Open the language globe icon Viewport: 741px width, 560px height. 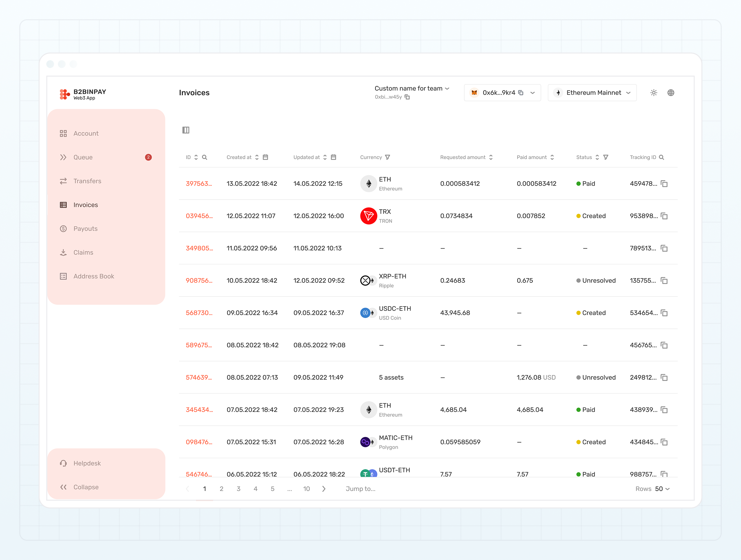(x=671, y=93)
